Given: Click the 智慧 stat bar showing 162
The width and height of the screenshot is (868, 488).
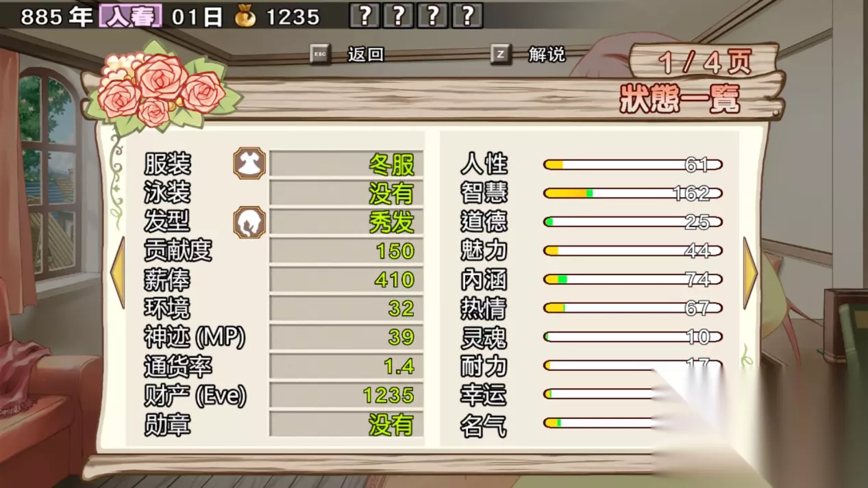Looking at the screenshot, I should tap(633, 194).
